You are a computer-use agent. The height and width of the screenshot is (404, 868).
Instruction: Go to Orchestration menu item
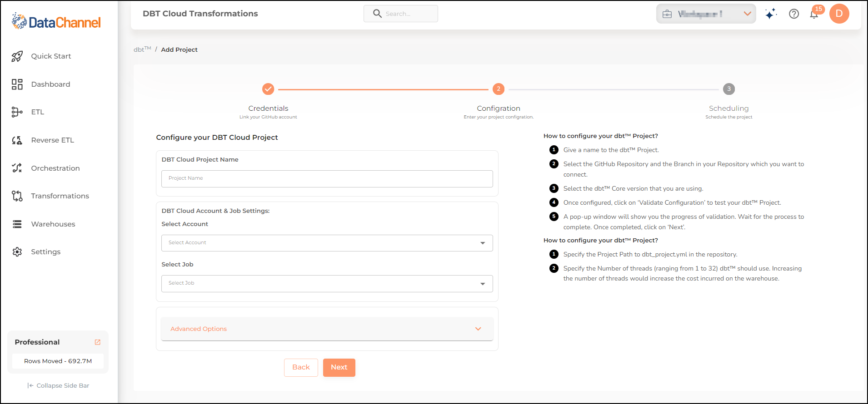(x=55, y=168)
